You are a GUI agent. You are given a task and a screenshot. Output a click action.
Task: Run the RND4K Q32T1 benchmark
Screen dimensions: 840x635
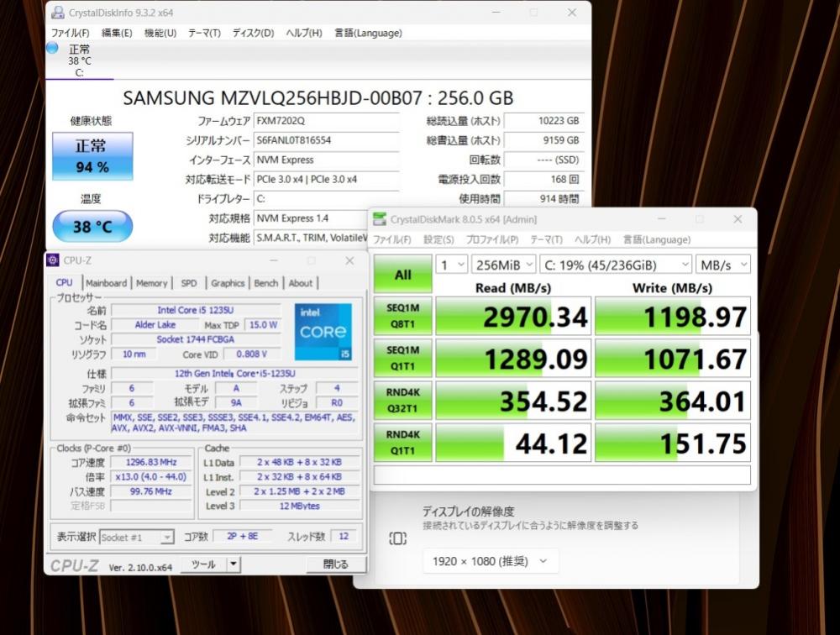[403, 401]
